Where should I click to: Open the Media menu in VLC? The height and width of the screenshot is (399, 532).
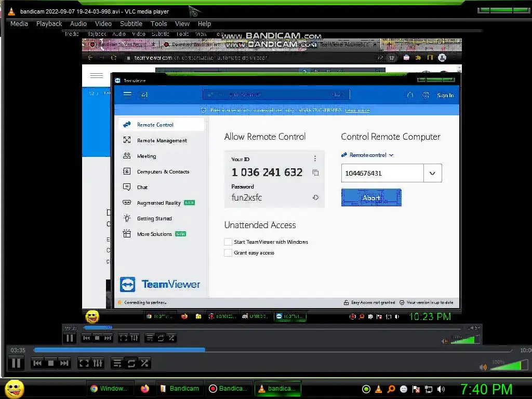coord(19,24)
